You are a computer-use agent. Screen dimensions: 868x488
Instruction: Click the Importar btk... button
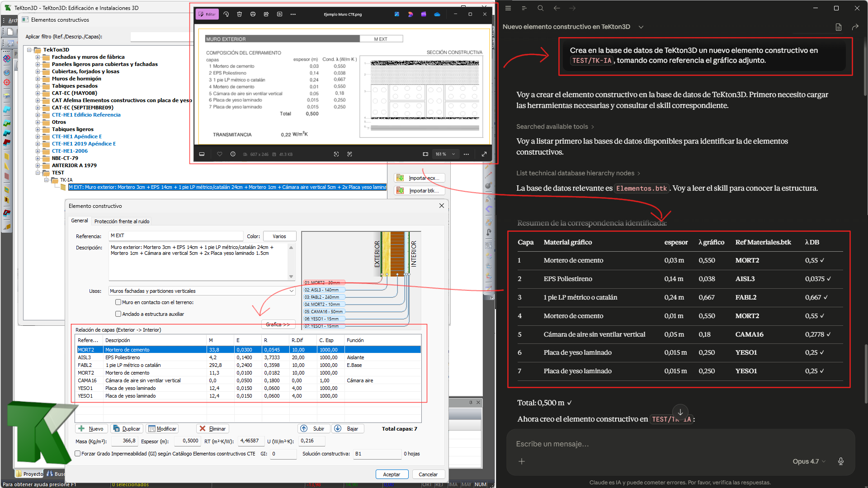point(420,191)
